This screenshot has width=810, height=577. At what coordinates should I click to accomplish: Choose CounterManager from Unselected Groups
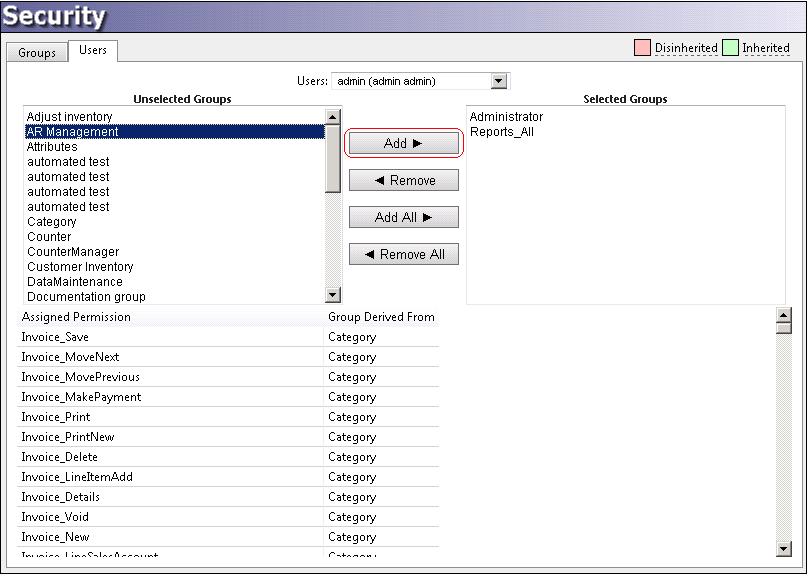[x=73, y=252]
